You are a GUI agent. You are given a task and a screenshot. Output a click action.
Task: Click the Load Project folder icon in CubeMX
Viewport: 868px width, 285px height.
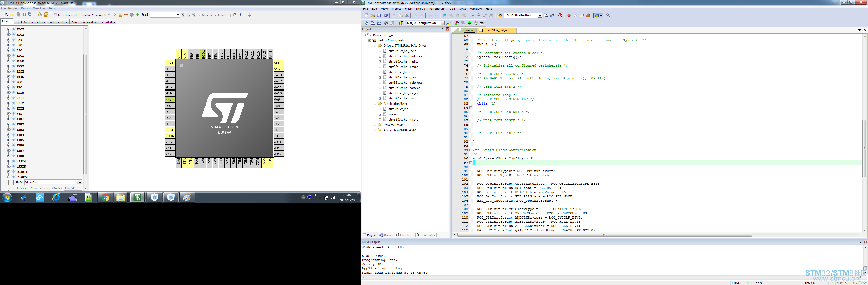tap(12, 15)
